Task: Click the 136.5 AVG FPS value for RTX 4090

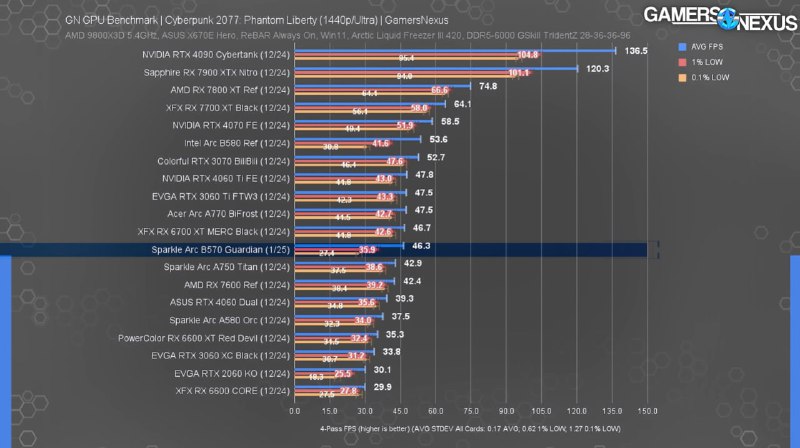Action: tap(636, 51)
